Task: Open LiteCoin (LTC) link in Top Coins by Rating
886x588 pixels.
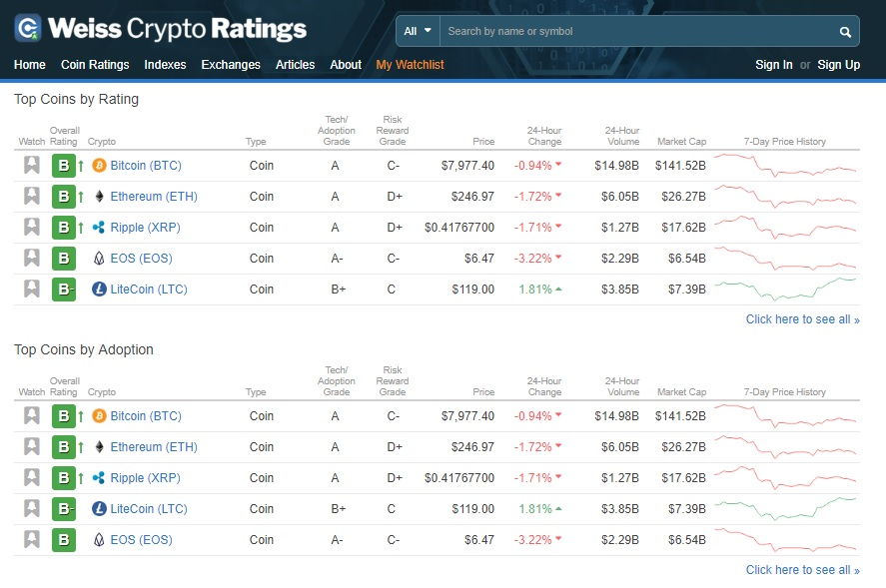Action: tap(149, 290)
